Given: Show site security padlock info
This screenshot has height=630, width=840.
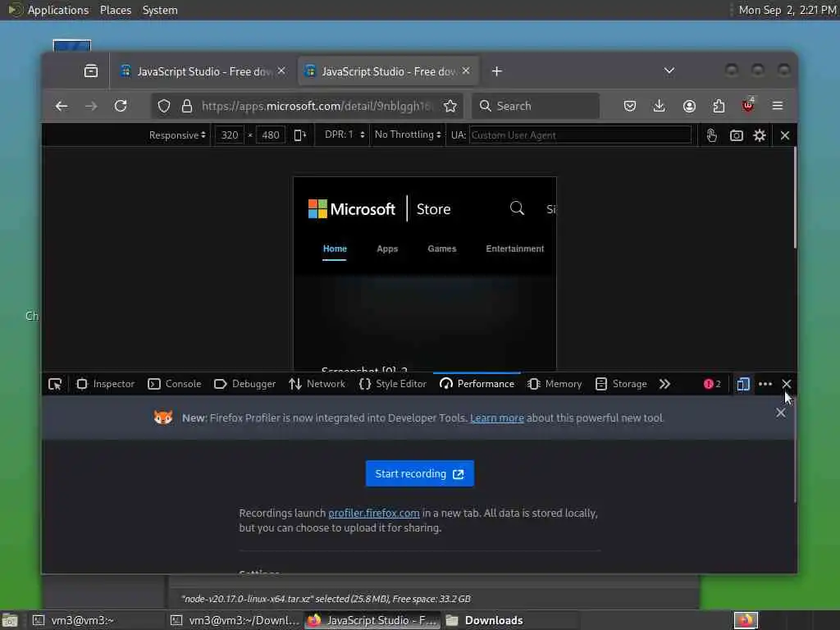Looking at the screenshot, I should pyautogui.click(x=186, y=106).
